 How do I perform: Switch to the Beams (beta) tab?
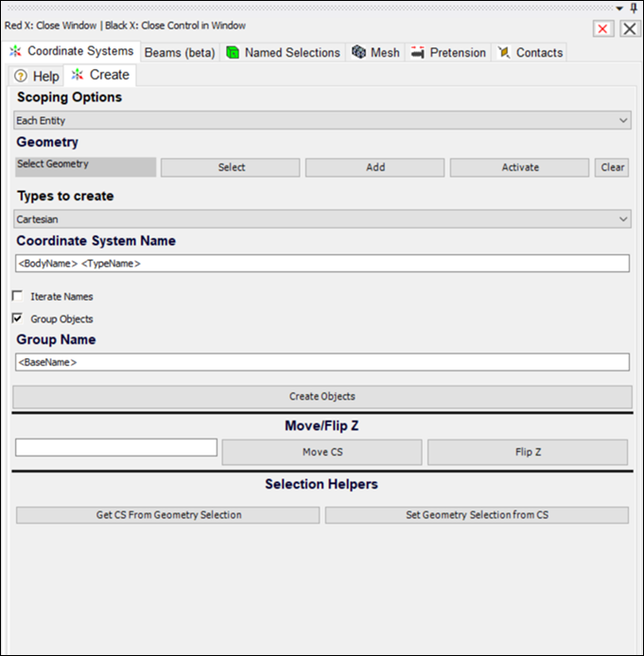[x=180, y=53]
